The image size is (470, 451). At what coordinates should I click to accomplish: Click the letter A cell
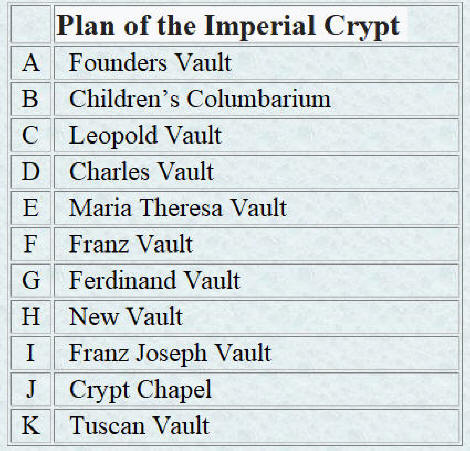31,63
